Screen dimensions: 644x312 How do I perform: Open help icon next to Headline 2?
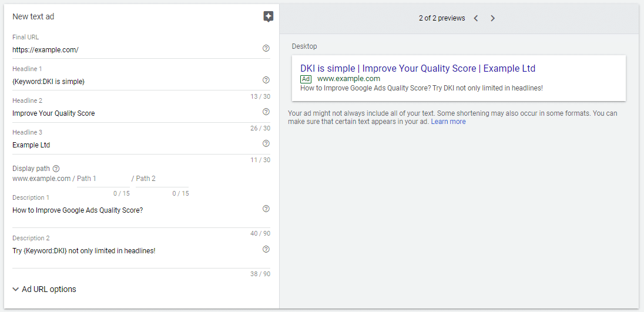pyautogui.click(x=266, y=112)
